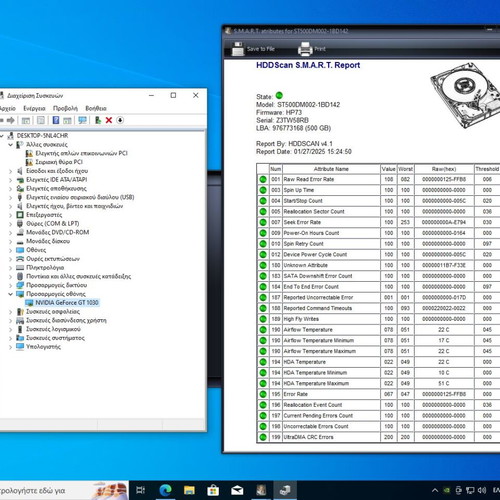
Task: Click the red X uninstall device icon
Action: coord(109,120)
